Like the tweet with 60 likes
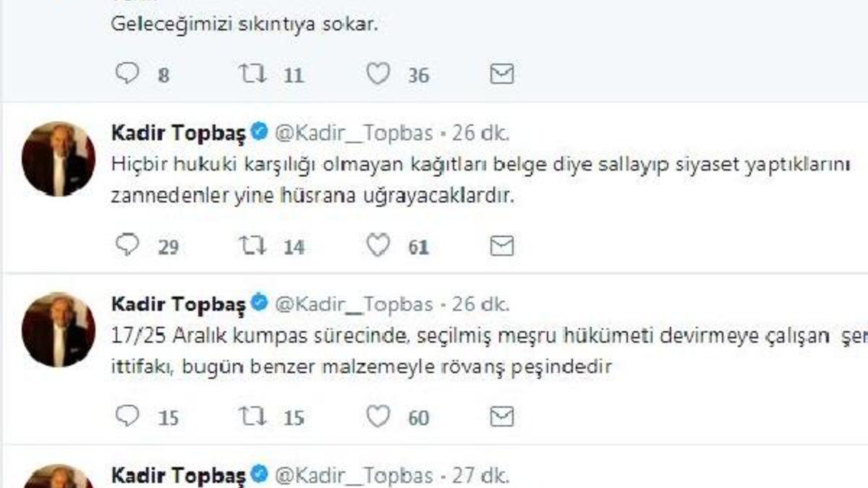868x488 pixels. pos(378,416)
